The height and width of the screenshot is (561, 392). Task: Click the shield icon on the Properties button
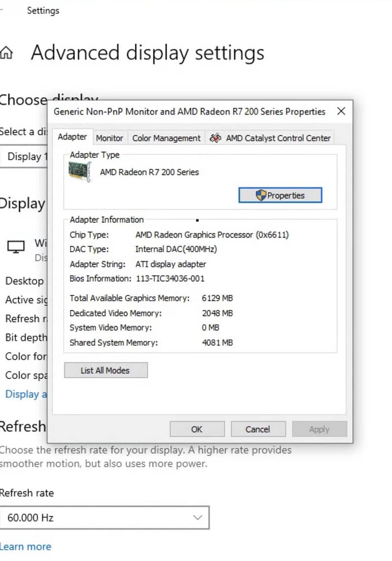(x=262, y=195)
